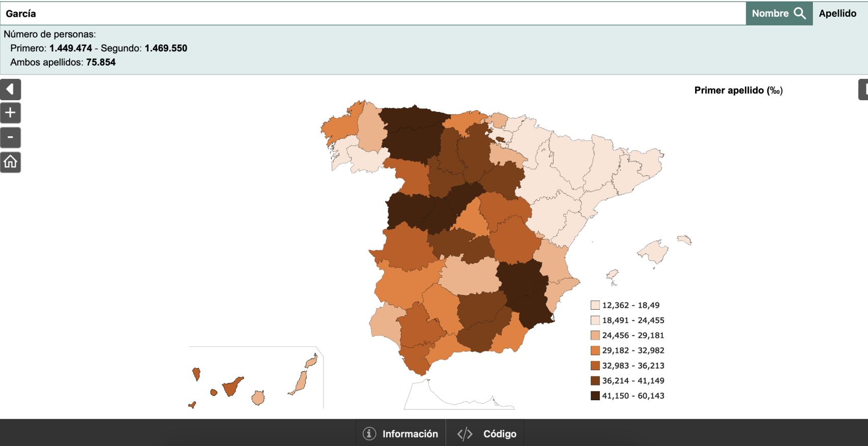The width and height of the screenshot is (868, 446).
Task: Switch to the Nombre tab
Action: pyautogui.click(x=770, y=14)
